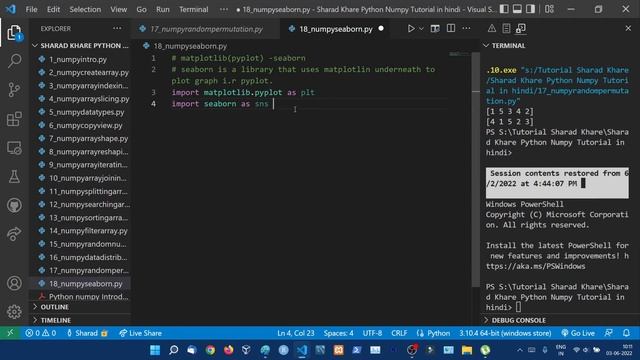
Task: Start Live Share session from status bar
Action: tap(140, 333)
